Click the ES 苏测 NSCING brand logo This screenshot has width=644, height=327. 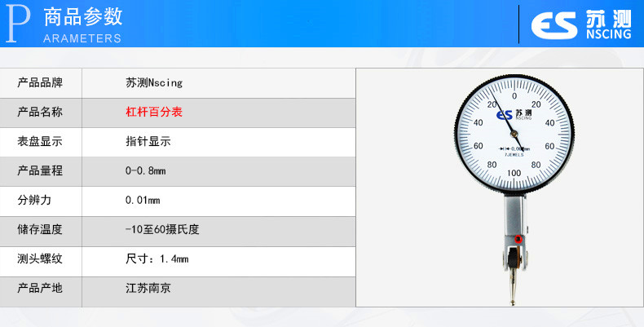tap(581, 24)
